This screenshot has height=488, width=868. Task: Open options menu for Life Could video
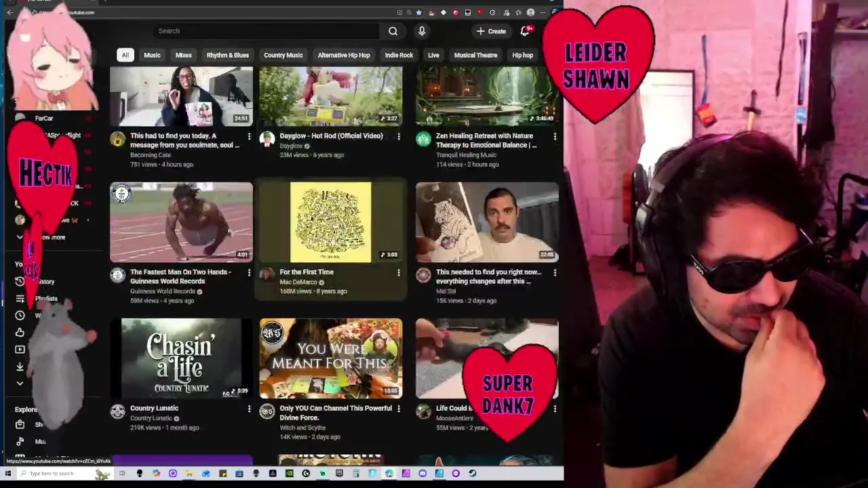pos(555,409)
